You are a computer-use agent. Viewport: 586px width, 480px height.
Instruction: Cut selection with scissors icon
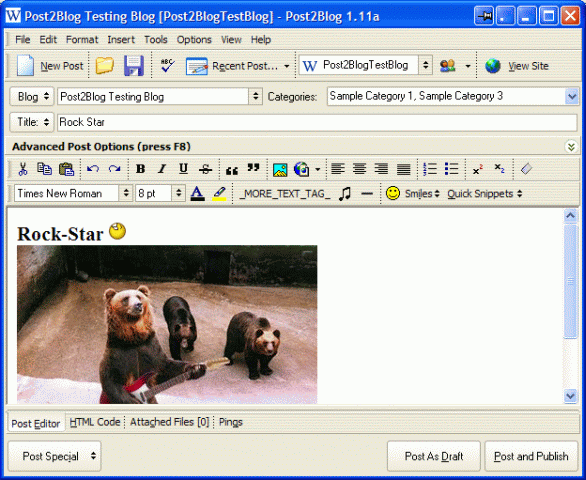23,169
